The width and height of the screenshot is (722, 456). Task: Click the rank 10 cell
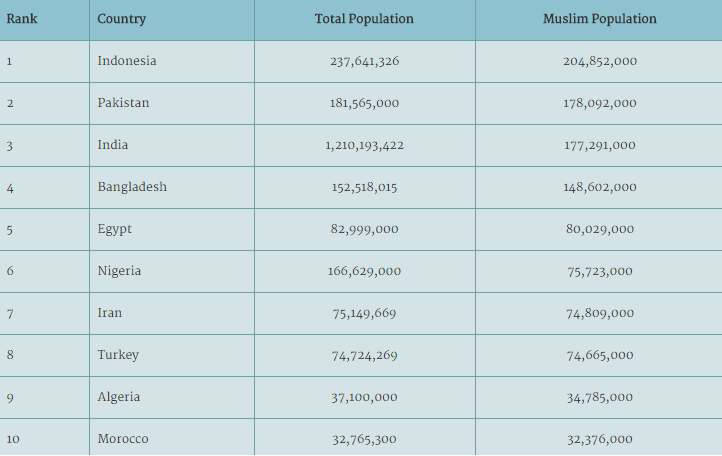(x=44, y=438)
